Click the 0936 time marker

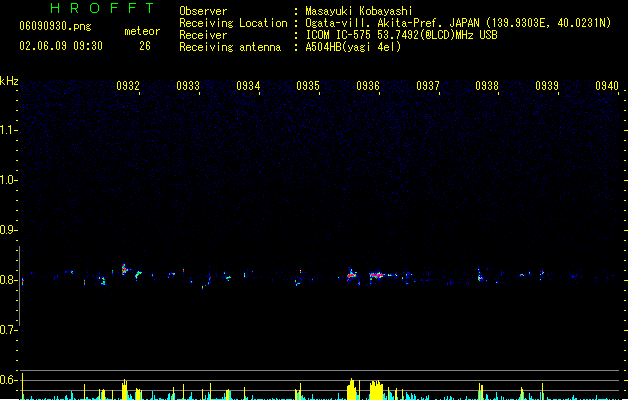click(368, 86)
